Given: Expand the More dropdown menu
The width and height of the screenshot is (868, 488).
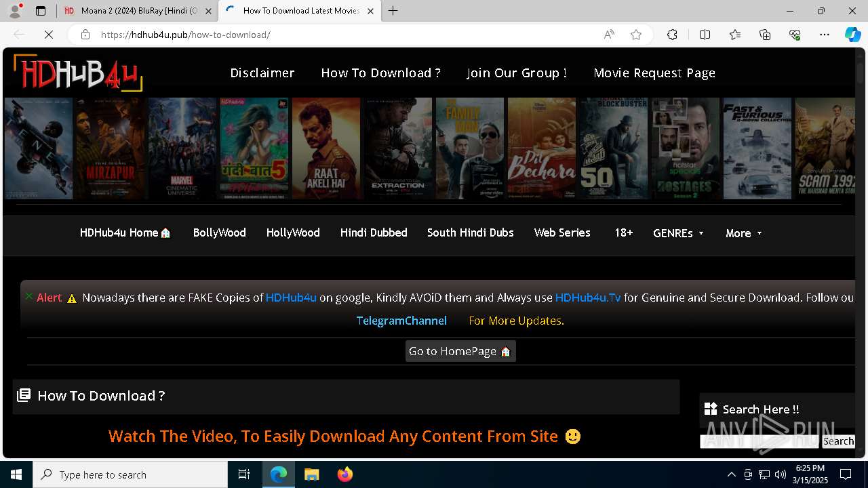Looking at the screenshot, I should click(x=744, y=233).
